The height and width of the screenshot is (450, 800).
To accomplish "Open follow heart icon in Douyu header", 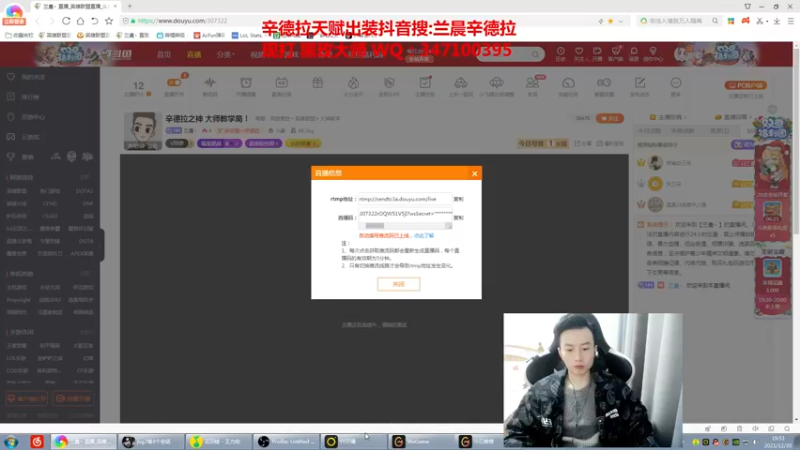I will [x=579, y=54].
